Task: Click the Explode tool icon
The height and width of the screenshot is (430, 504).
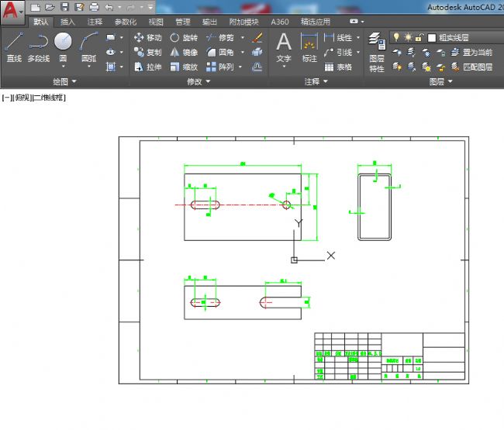Action: [257, 52]
